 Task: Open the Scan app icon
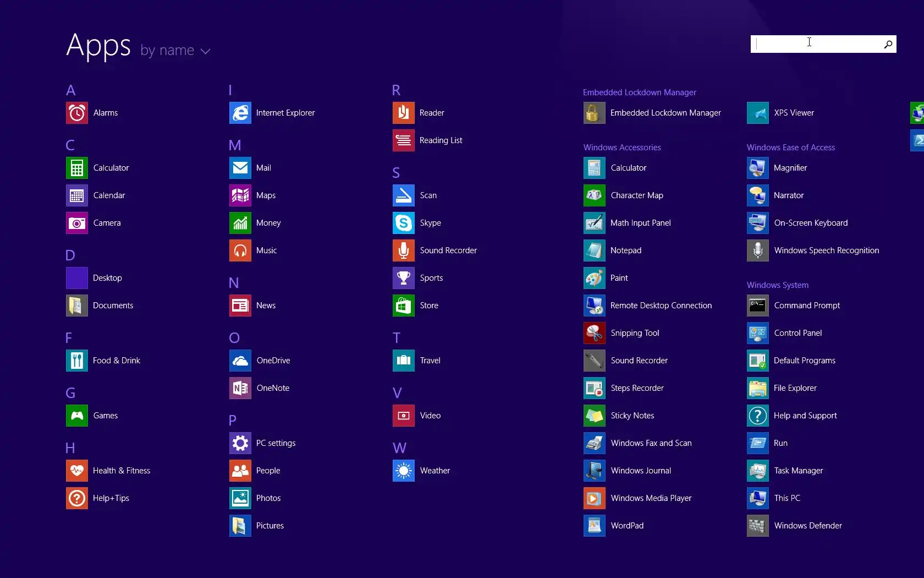(x=404, y=195)
